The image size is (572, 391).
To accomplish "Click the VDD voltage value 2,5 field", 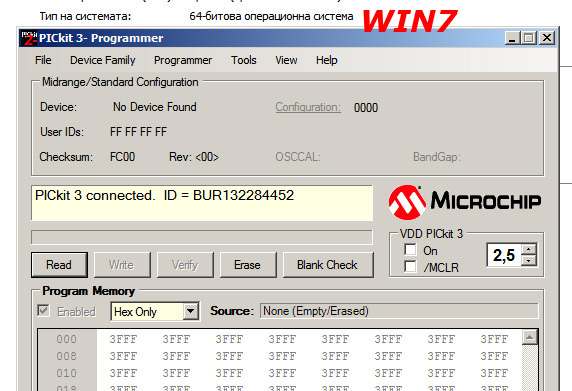I will coord(504,255).
